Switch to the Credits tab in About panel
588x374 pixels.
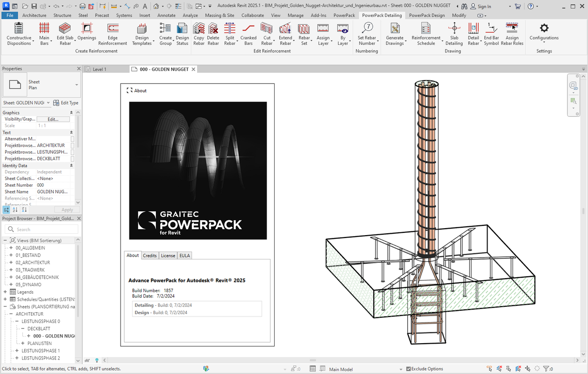point(150,255)
